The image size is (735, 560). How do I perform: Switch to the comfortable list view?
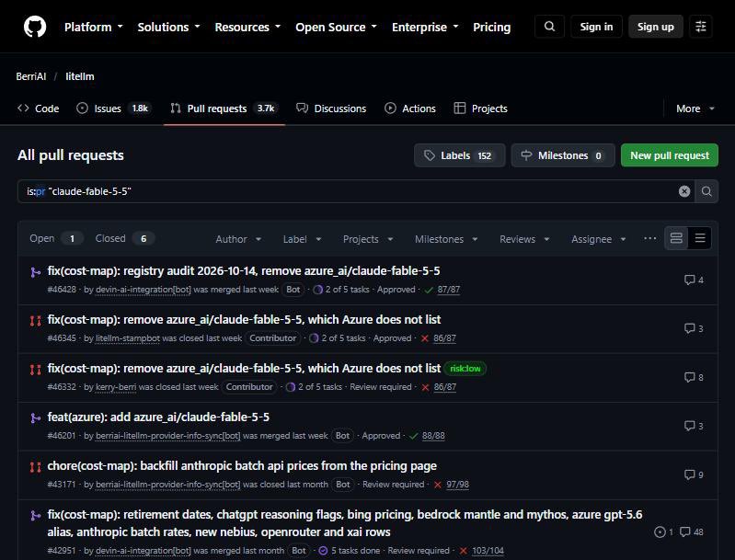point(676,238)
